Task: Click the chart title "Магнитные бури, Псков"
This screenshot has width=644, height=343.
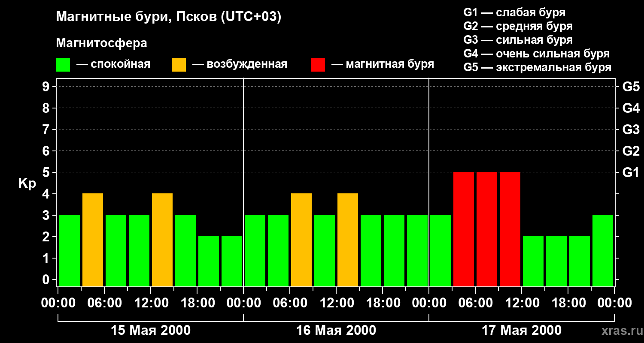Action: [x=168, y=17]
